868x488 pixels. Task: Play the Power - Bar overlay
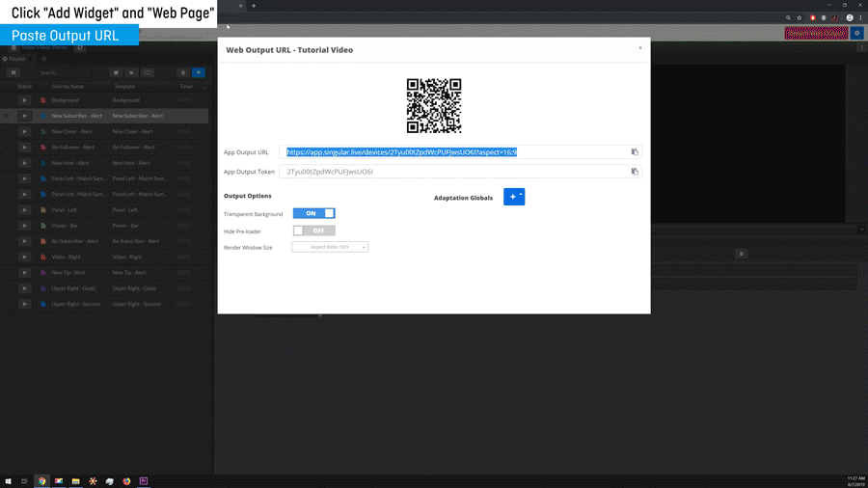pyautogui.click(x=24, y=226)
